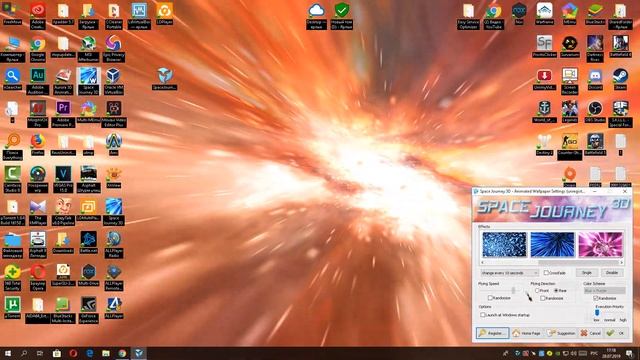Open Battle.net desktop icon
The image size is (640, 360).
pos(88,242)
